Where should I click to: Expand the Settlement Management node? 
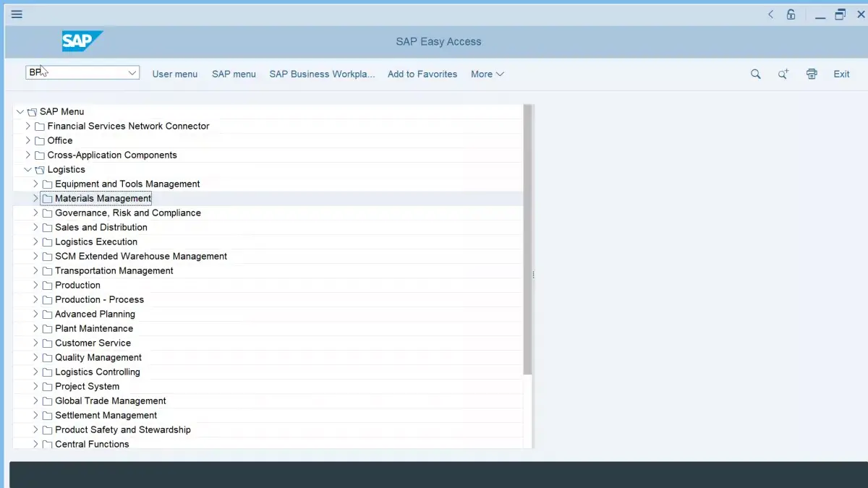(36, 415)
